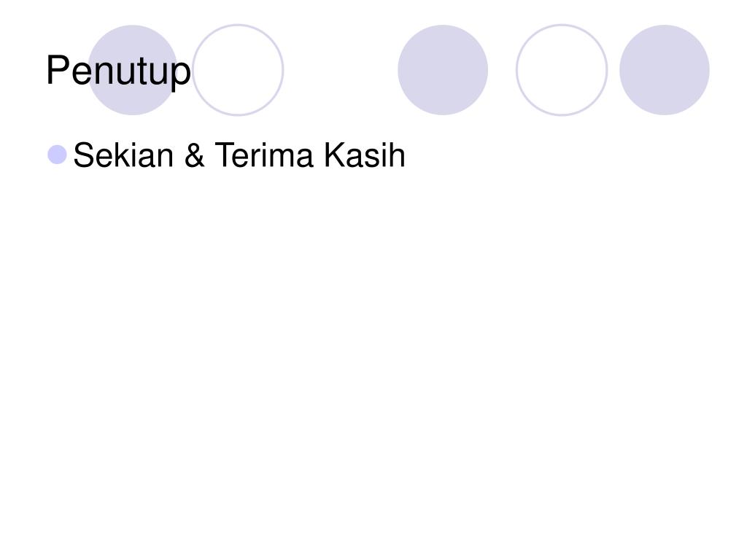
Task: Click the ampersand symbol in the bullet text
Action: click(x=194, y=155)
